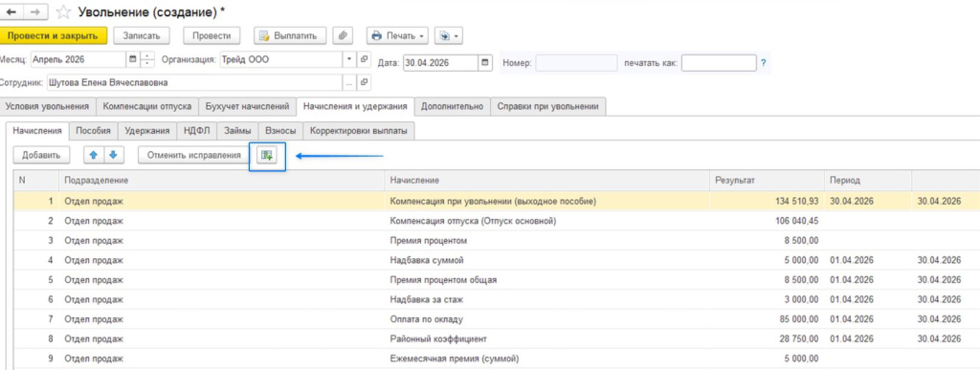980x370 pixels.
Task: Select the Начисления sub-tab
Action: (x=37, y=131)
